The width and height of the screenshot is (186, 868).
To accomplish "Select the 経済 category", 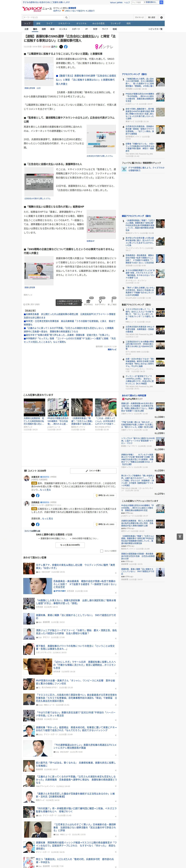I will (x=52, y=29).
